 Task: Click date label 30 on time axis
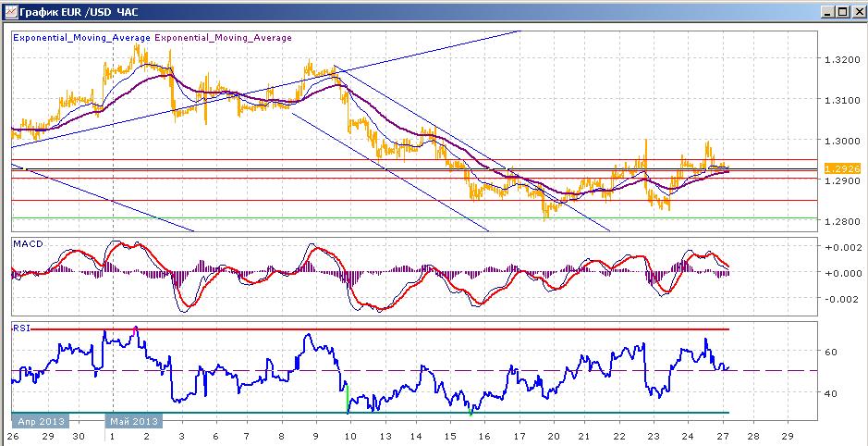pos(79,436)
